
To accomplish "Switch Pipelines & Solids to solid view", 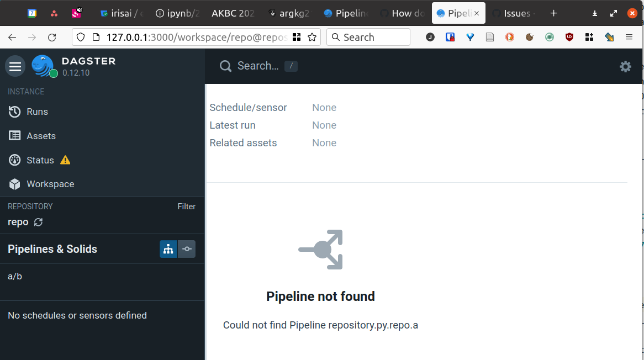I will click(x=187, y=249).
